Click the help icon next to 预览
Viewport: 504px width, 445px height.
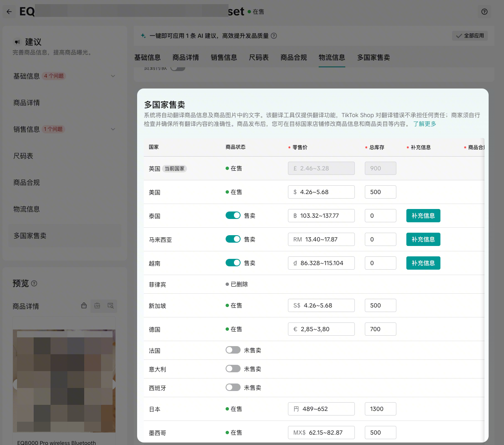34,283
